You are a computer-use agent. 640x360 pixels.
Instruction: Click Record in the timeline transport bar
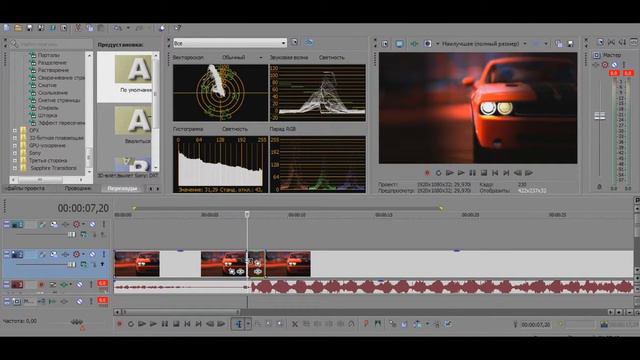[119, 324]
